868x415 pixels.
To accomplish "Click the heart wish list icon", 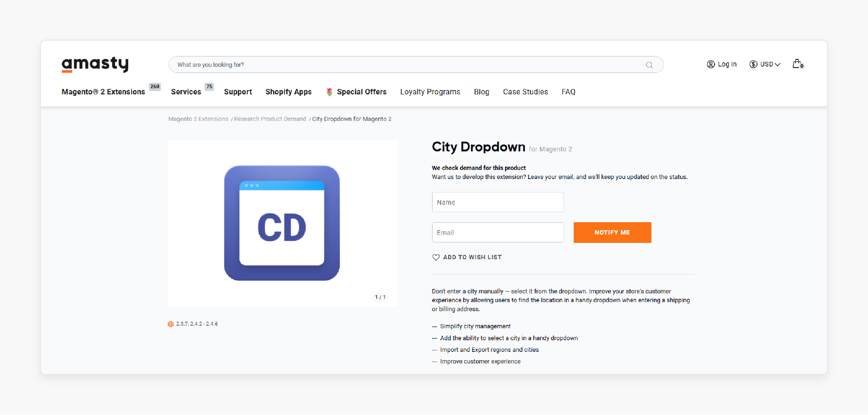I will (x=436, y=257).
